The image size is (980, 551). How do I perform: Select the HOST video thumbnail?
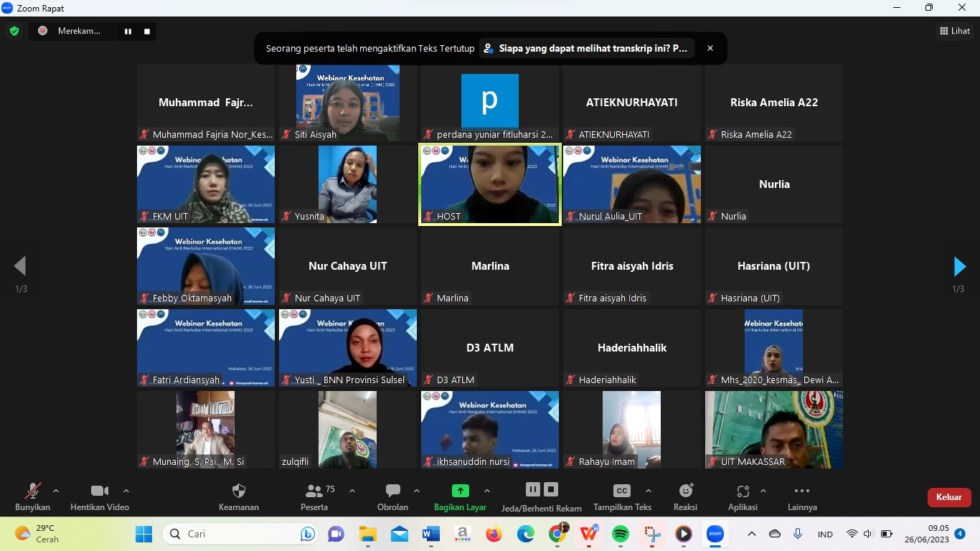point(489,184)
